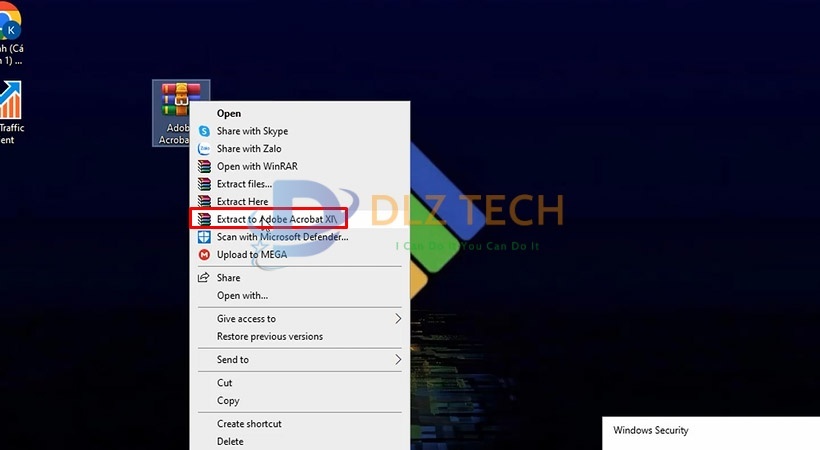Choose Open with... entry

299,296
